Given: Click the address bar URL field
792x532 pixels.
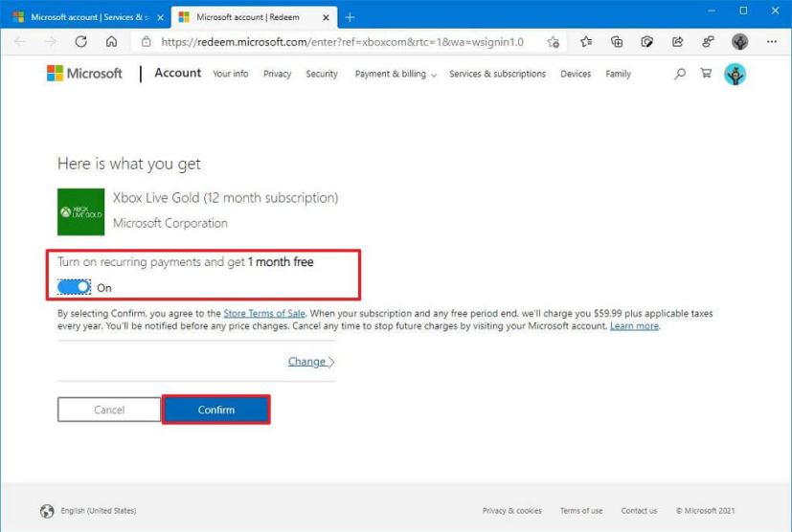Looking at the screenshot, I should click(x=342, y=42).
